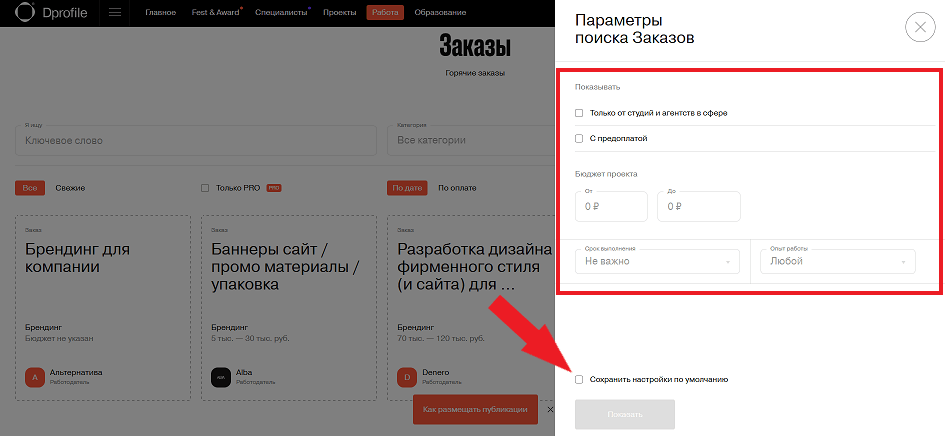
Task: Click '70 тыс. — 120 тыс. руб.' budget
Action: [441, 338]
